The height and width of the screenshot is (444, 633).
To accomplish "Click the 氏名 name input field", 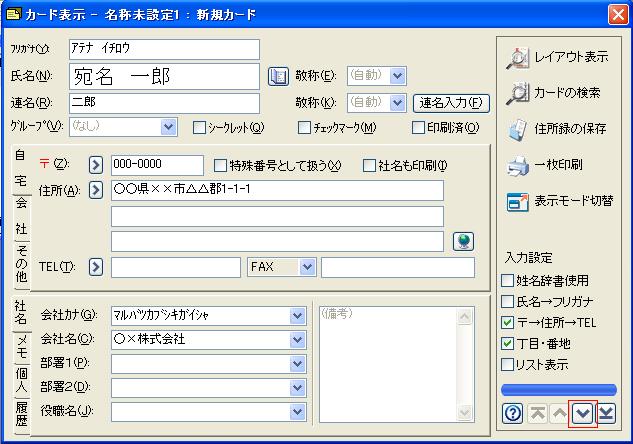I will (x=164, y=76).
